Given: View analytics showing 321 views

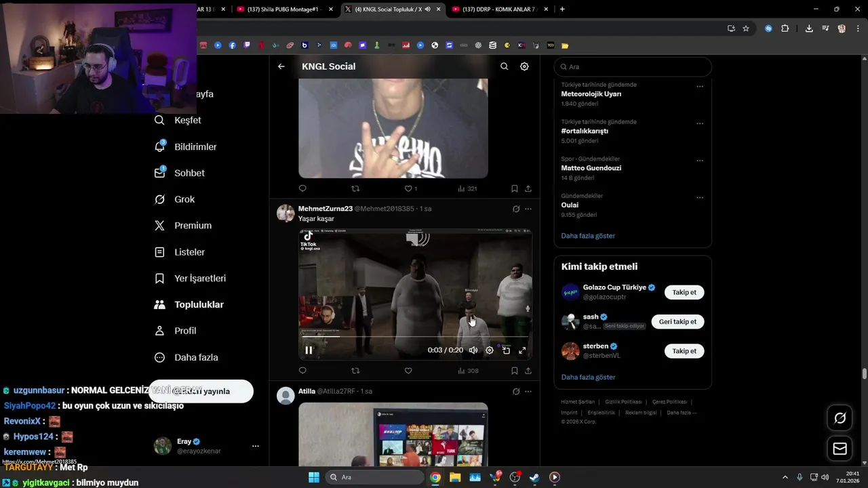Looking at the screenshot, I should click(x=468, y=188).
